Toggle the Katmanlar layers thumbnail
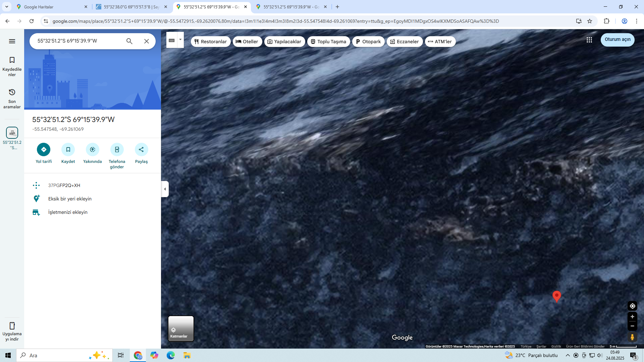 181,328
